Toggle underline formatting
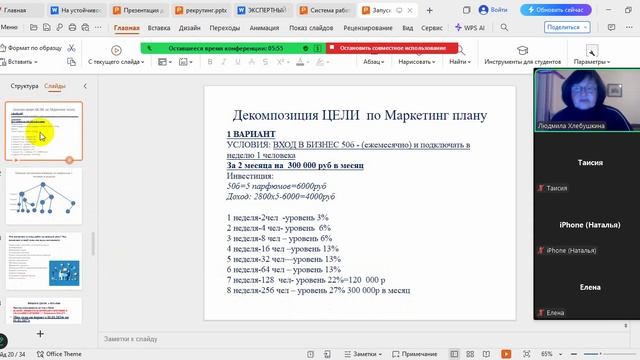The height and width of the screenshot is (360, 640). click(x=238, y=62)
